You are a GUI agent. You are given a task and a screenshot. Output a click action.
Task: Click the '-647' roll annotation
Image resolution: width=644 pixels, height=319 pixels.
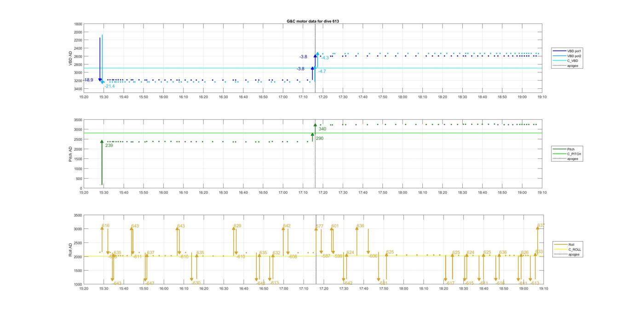coord(149,283)
